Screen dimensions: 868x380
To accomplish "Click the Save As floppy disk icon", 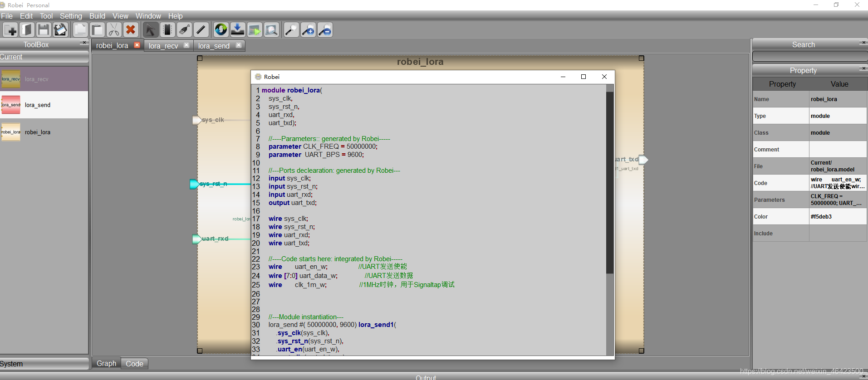I will [60, 30].
